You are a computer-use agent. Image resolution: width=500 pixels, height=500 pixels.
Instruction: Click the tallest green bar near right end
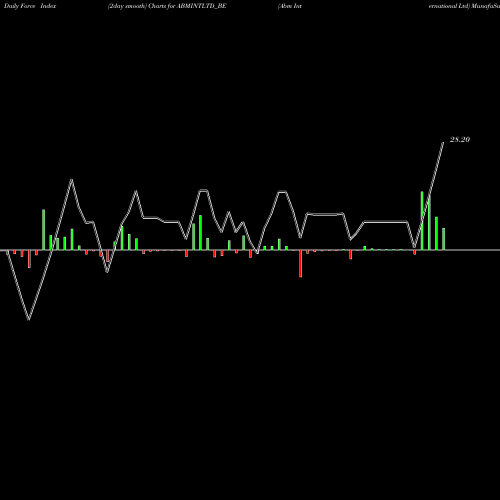click(422, 221)
